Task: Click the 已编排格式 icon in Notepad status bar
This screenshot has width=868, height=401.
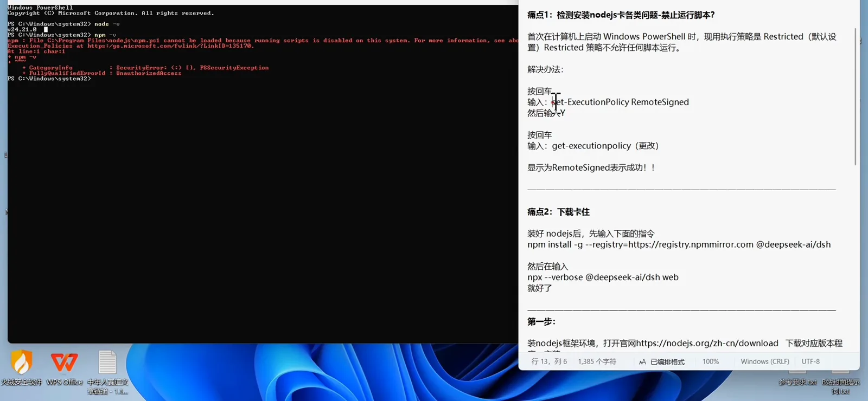Action: [x=642, y=362]
